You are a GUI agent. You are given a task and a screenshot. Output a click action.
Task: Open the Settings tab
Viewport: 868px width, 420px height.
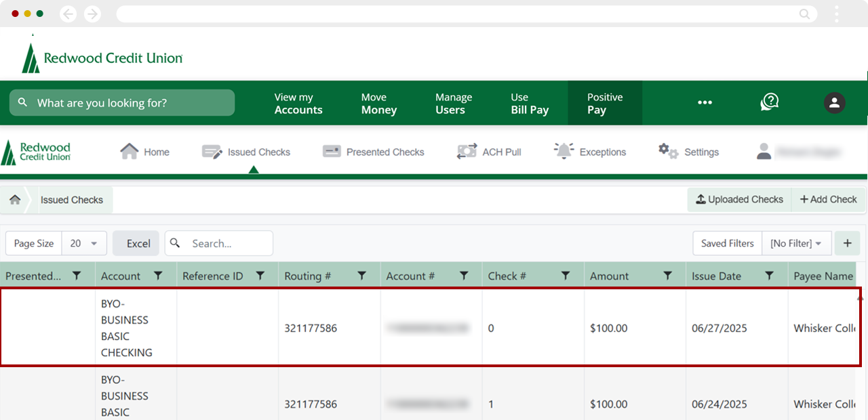(x=688, y=152)
